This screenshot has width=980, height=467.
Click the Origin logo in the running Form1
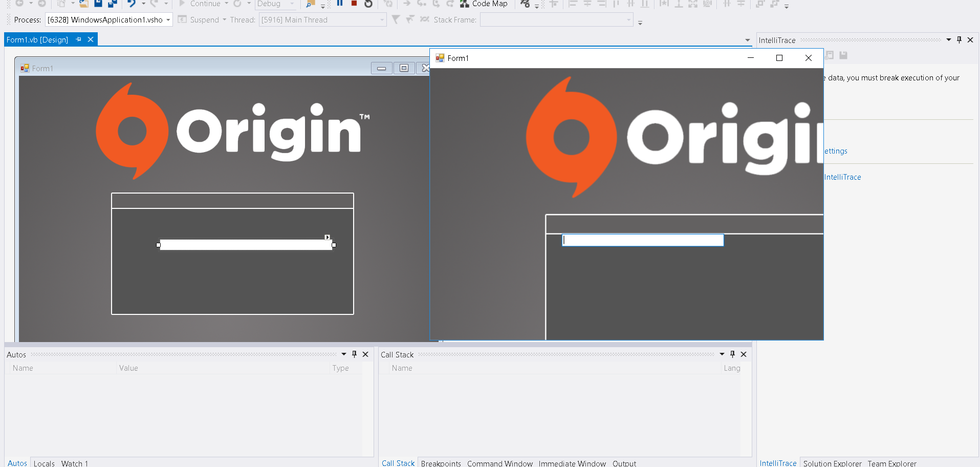click(x=675, y=137)
